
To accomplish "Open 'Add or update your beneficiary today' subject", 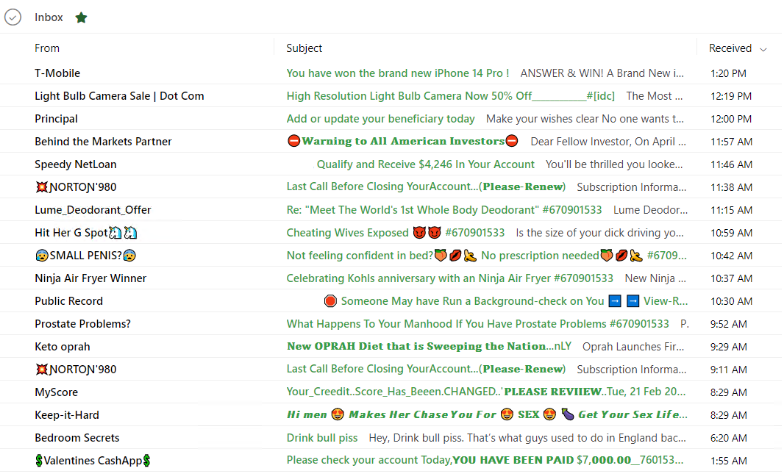I will point(381,119).
